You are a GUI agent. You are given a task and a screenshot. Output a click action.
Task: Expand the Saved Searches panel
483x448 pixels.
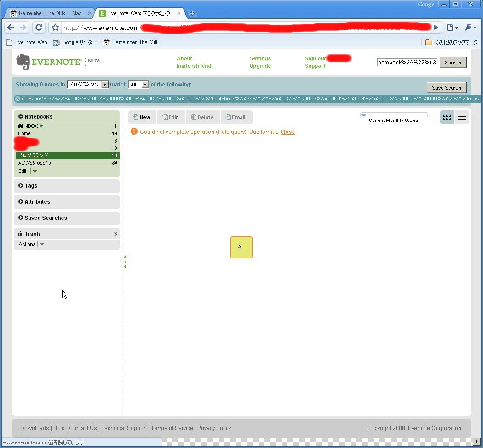point(21,218)
